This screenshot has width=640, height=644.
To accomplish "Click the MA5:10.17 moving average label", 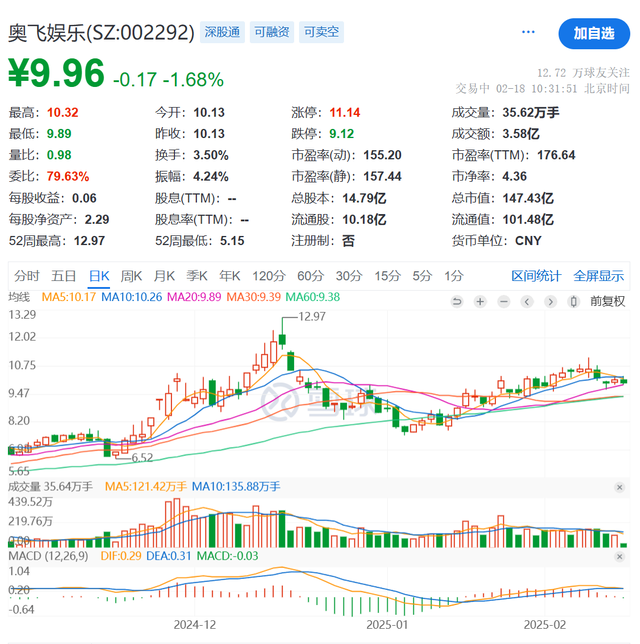I will click(x=69, y=297).
